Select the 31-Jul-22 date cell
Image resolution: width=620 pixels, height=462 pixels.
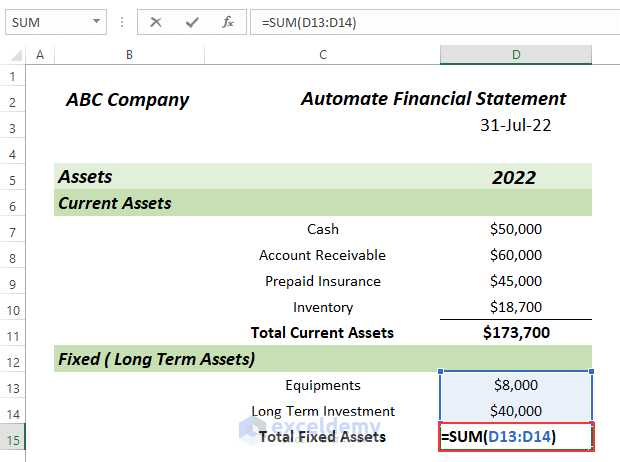pyautogui.click(x=516, y=125)
